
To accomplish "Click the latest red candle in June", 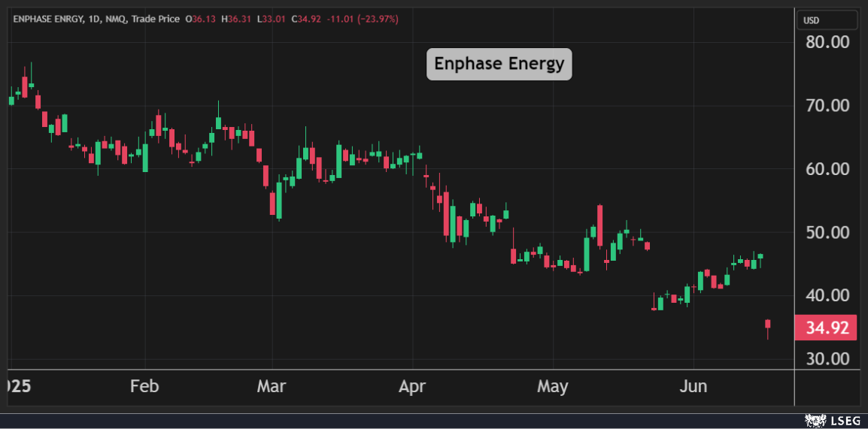I will click(x=768, y=325).
